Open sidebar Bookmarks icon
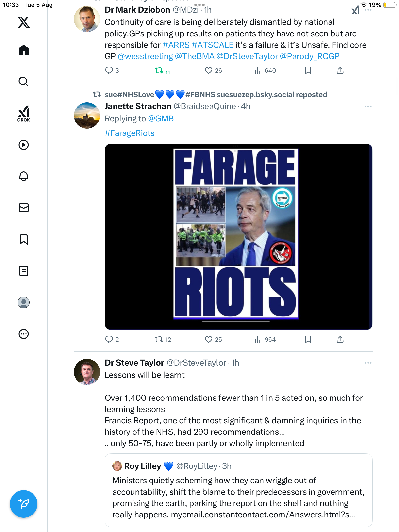The image size is (399, 532). tap(24, 239)
